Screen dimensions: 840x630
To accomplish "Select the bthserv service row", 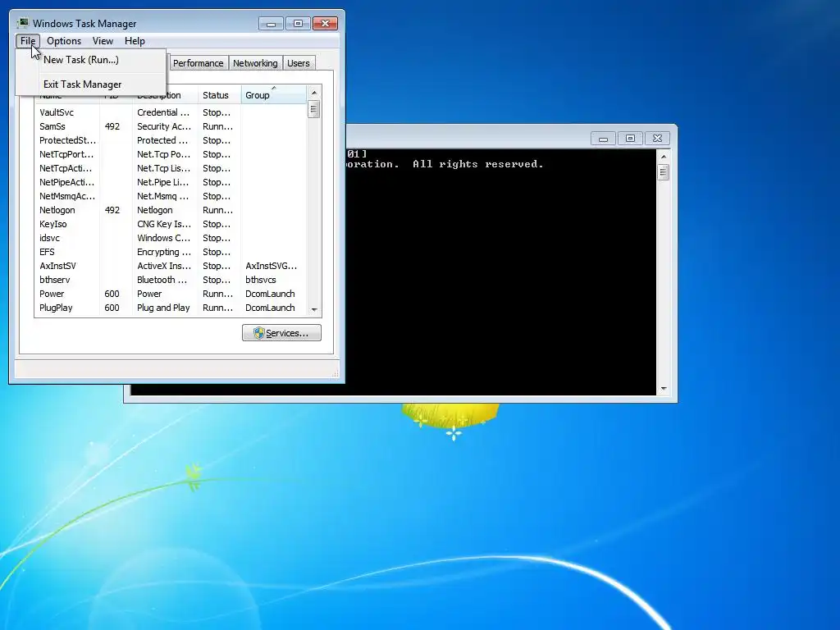I will (x=171, y=280).
